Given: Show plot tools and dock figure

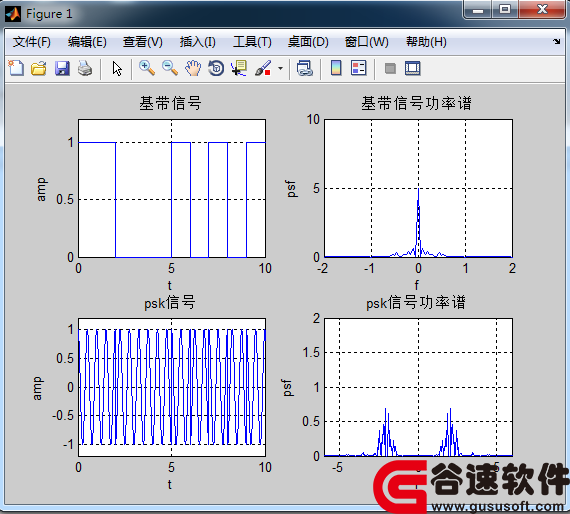Looking at the screenshot, I should click(x=413, y=68).
